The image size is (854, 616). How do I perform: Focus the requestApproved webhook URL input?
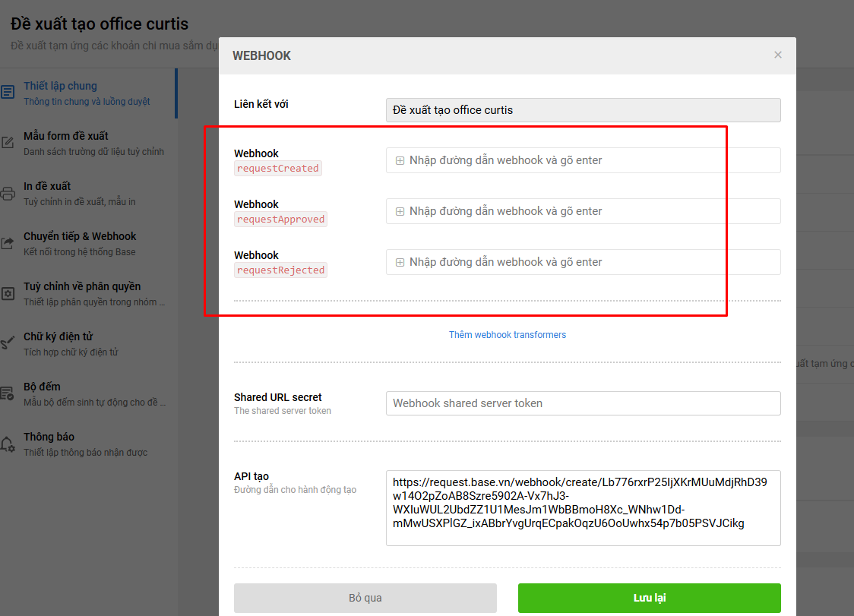(584, 211)
